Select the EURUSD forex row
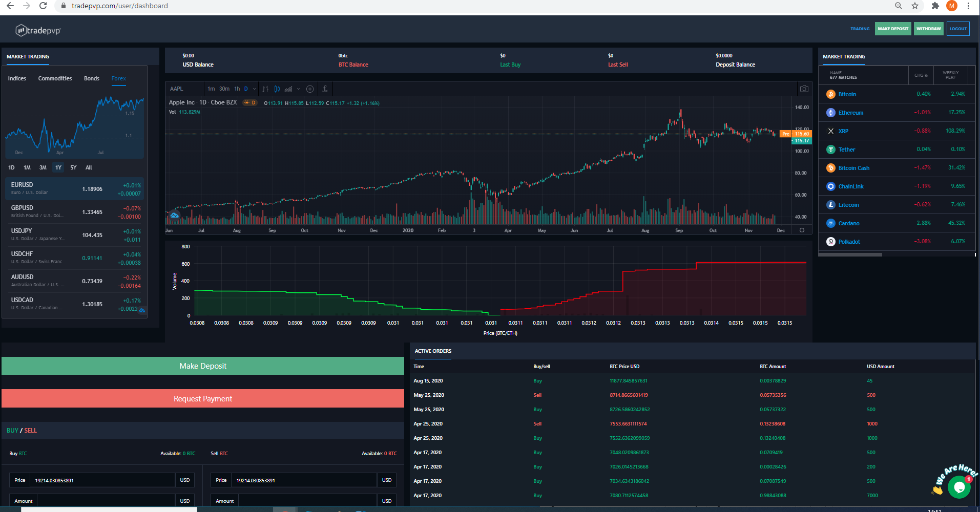The image size is (980, 512). [x=75, y=188]
